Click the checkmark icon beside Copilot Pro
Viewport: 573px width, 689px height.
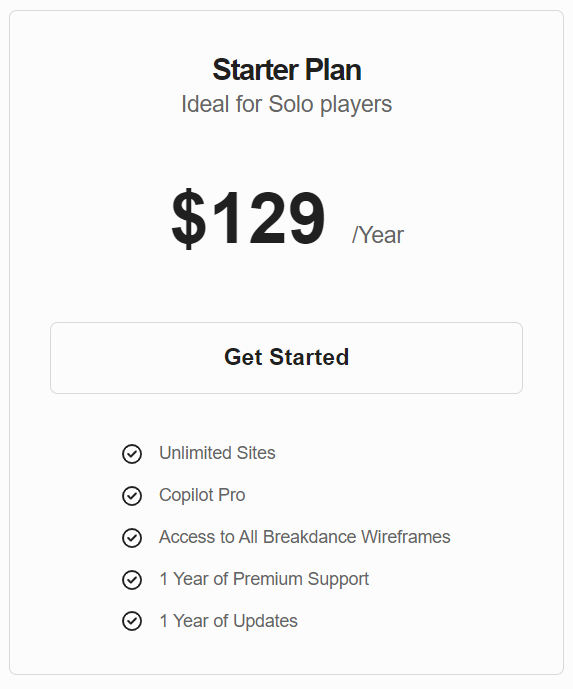pos(132,496)
